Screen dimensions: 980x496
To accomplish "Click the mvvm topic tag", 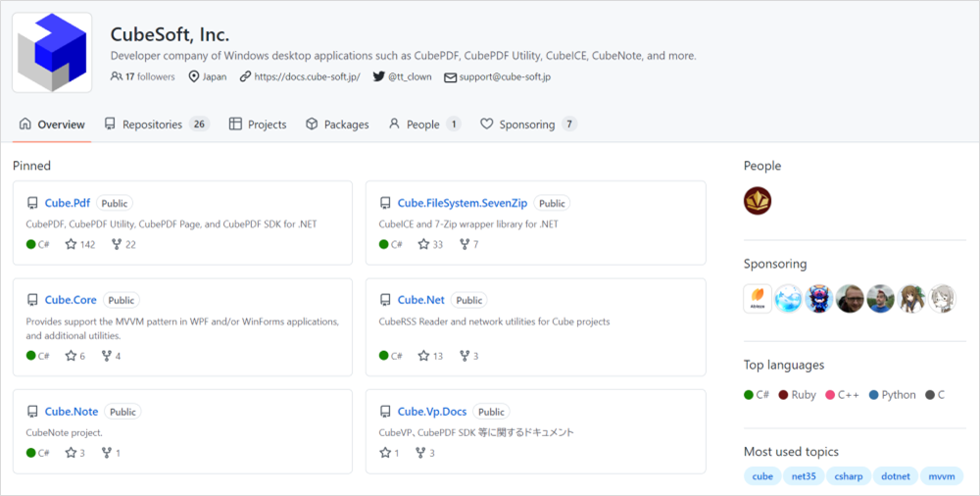I will [x=942, y=476].
